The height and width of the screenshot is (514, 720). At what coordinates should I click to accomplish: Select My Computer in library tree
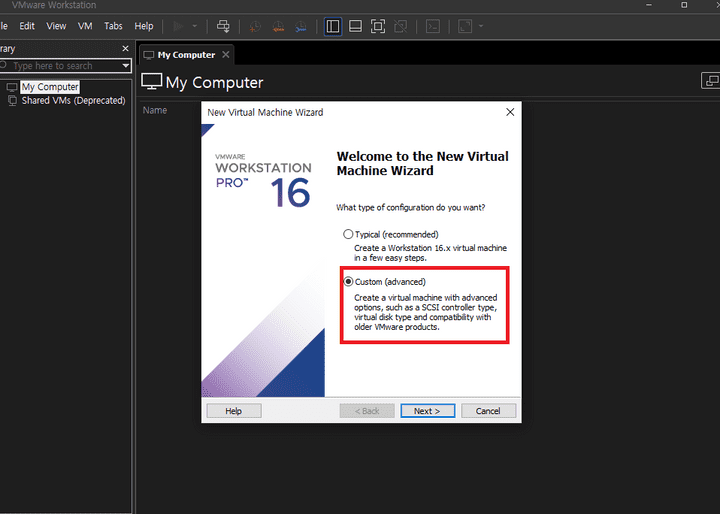coord(50,87)
